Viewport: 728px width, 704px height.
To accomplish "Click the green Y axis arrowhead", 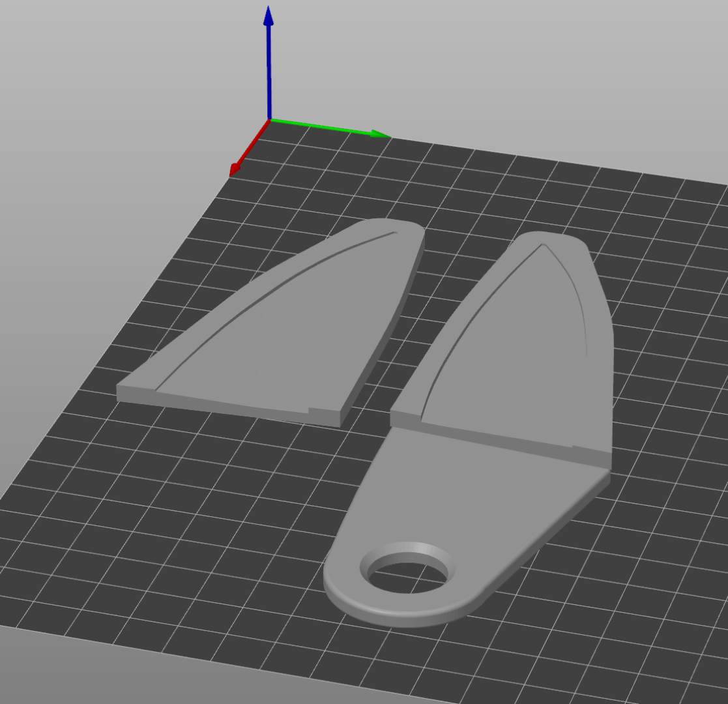I will [381, 134].
